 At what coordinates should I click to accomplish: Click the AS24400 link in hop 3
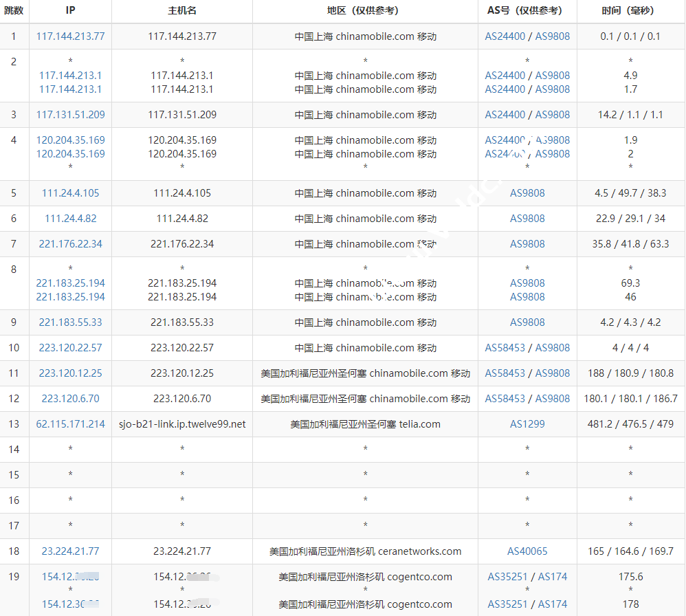(505, 115)
